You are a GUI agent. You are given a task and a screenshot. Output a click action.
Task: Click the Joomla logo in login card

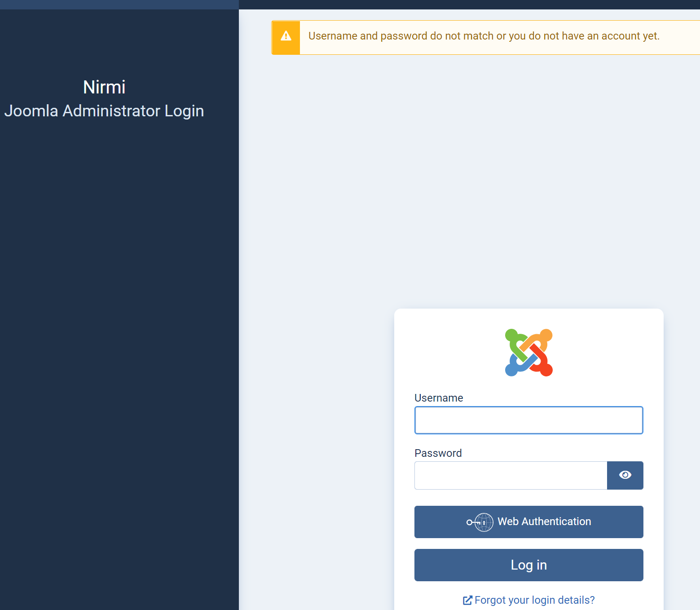pos(528,353)
